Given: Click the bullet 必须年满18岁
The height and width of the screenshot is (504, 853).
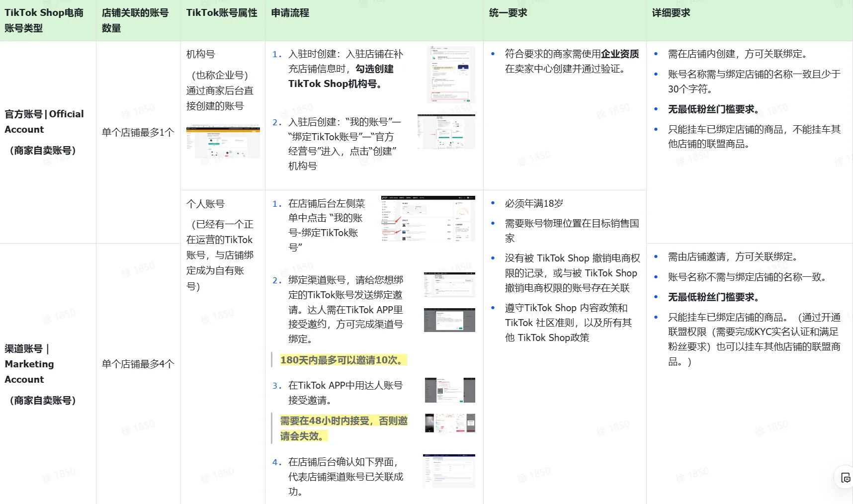Looking at the screenshot, I should pos(534,203).
